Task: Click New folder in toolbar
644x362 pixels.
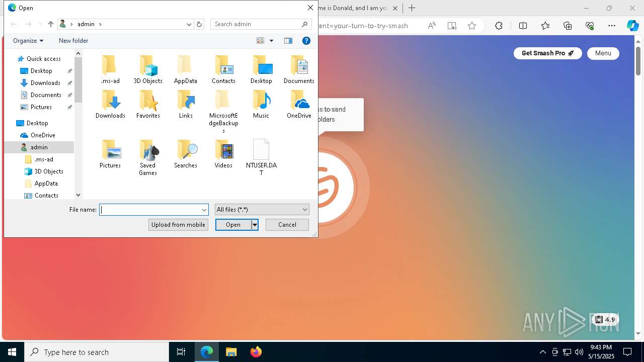Action: click(x=73, y=41)
